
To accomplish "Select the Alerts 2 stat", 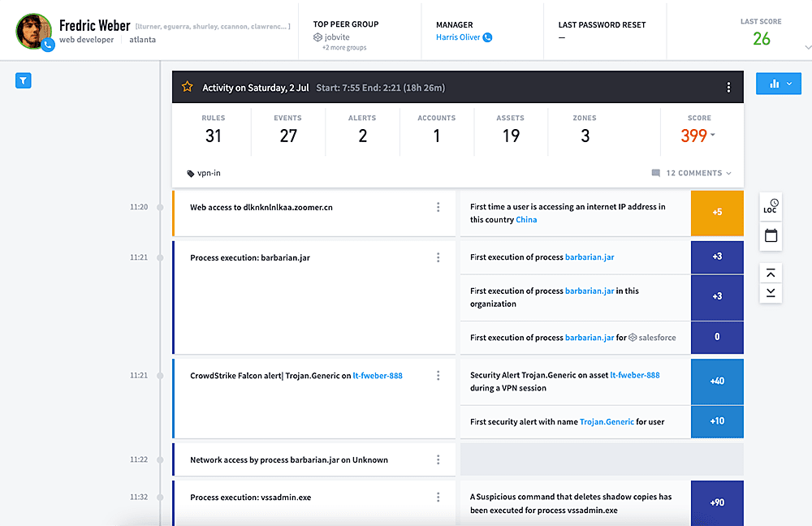I will pos(362,129).
